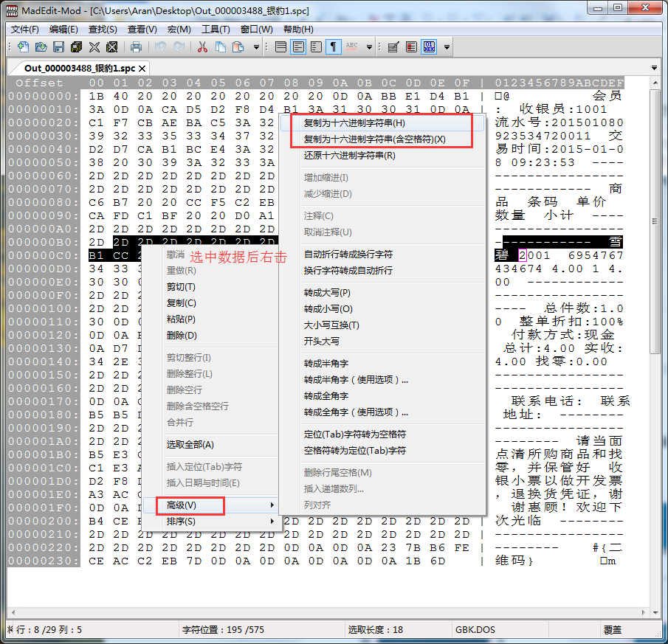
Task: Choose 转成大写(P)
Action: (x=382, y=292)
